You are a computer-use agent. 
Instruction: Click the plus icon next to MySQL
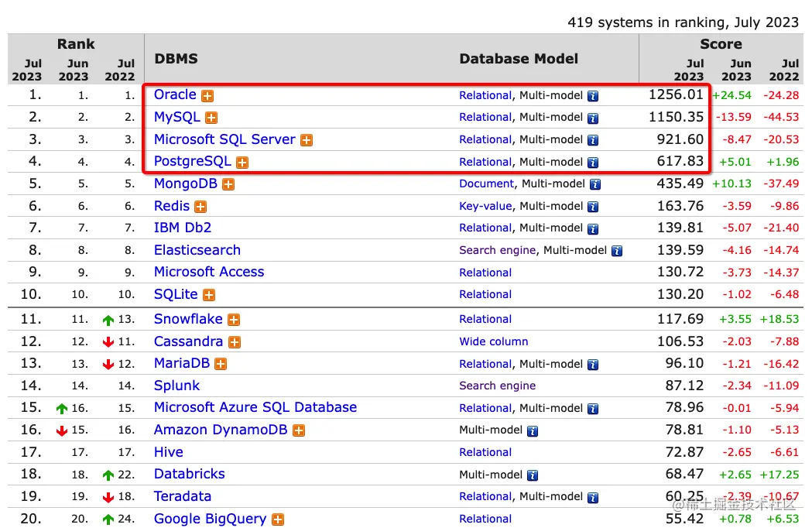[x=211, y=118]
